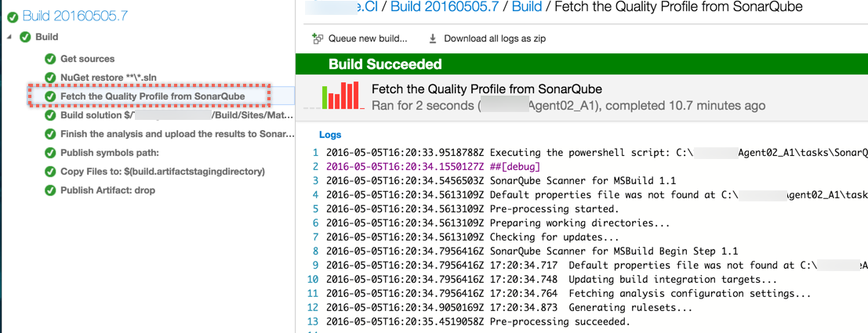Image resolution: width=868 pixels, height=333 pixels.
Task: Click log line Pre-processing succeeded.
Action: 478,322
